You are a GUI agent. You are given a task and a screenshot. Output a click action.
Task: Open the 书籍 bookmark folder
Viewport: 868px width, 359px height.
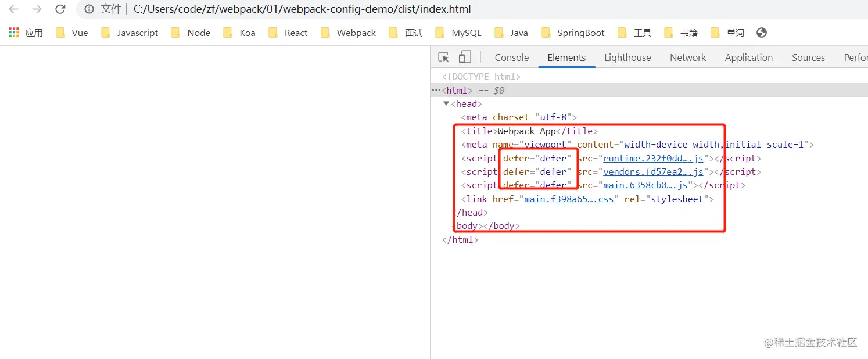tap(680, 33)
